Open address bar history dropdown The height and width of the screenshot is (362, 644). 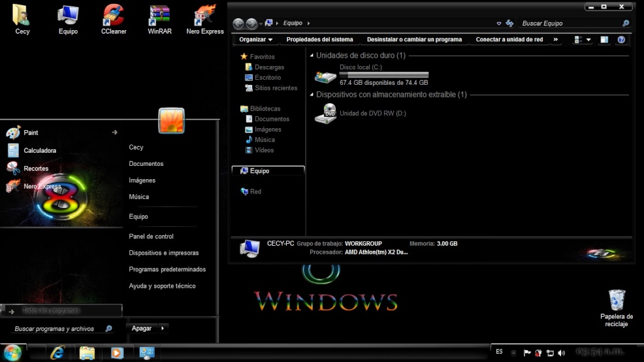[x=499, y=23]
